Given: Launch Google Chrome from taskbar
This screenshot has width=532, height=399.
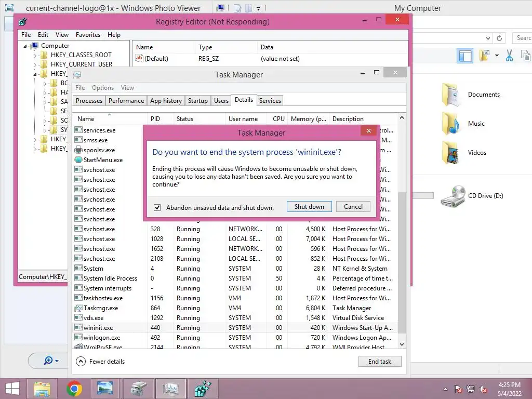Looking at the screenshot, I should pos(74,389).
